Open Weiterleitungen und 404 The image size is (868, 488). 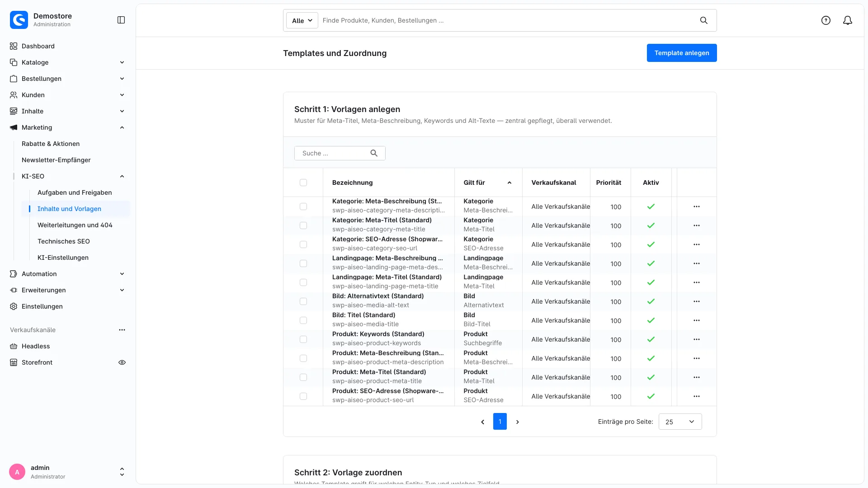[75, 225]
